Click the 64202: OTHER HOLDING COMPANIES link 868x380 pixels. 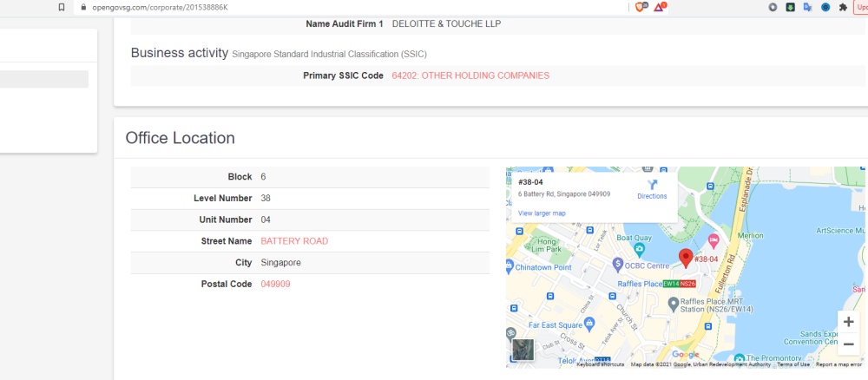tap(470, 75)
